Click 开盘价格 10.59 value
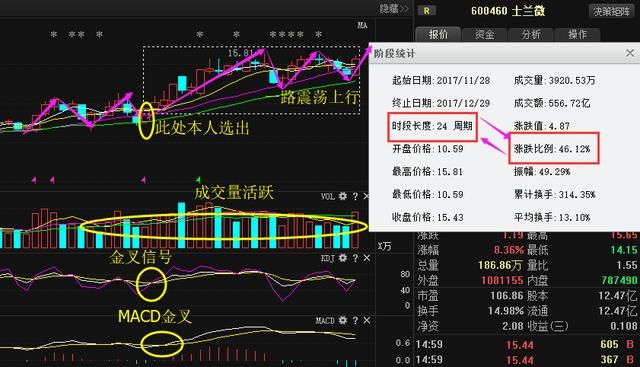 tap(428, 149)
